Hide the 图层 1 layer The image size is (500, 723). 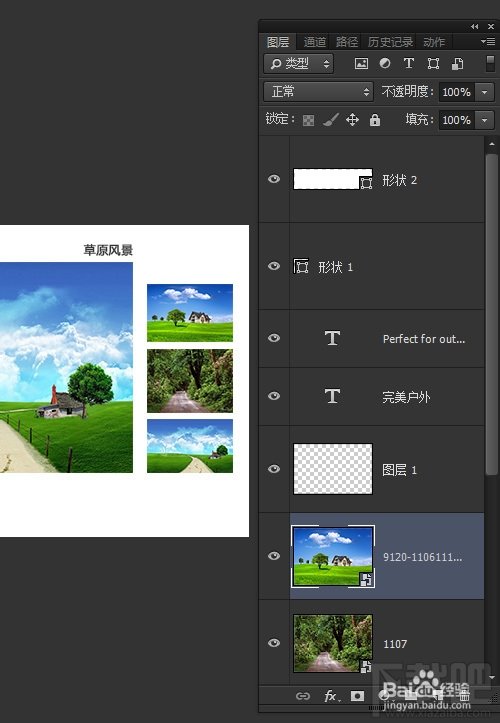274,469
